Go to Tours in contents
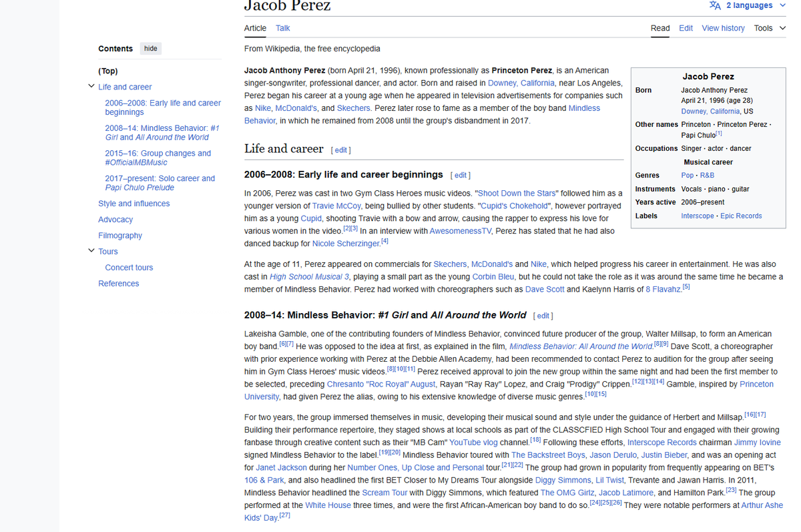Screen dimensions: 801x532 click(108, 252)
